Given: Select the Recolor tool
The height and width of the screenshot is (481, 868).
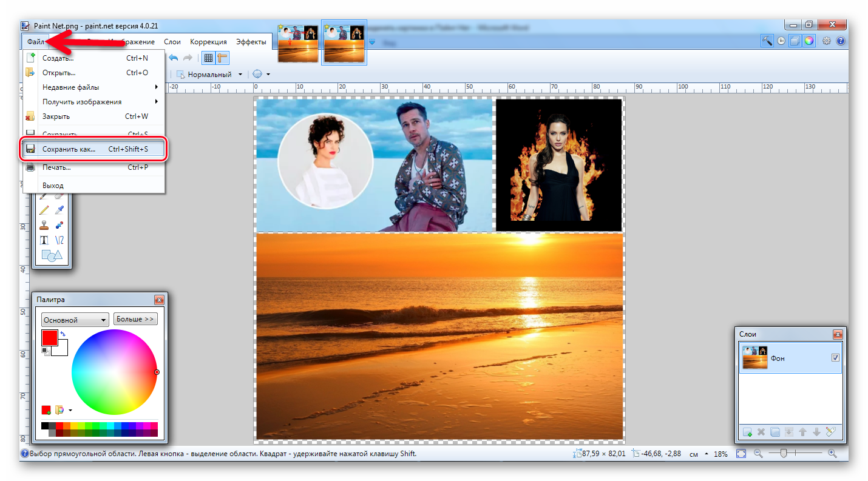Looking at the screenshot, I should (x=59, y=225).
